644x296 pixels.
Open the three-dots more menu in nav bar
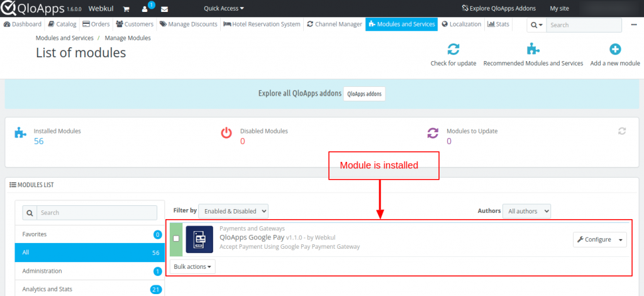[634, 25]
